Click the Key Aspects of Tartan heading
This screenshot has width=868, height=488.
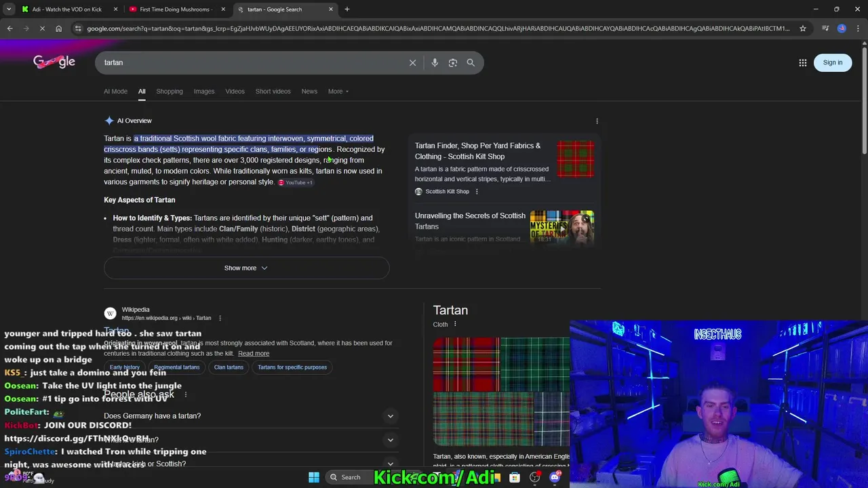click(140, 200)
